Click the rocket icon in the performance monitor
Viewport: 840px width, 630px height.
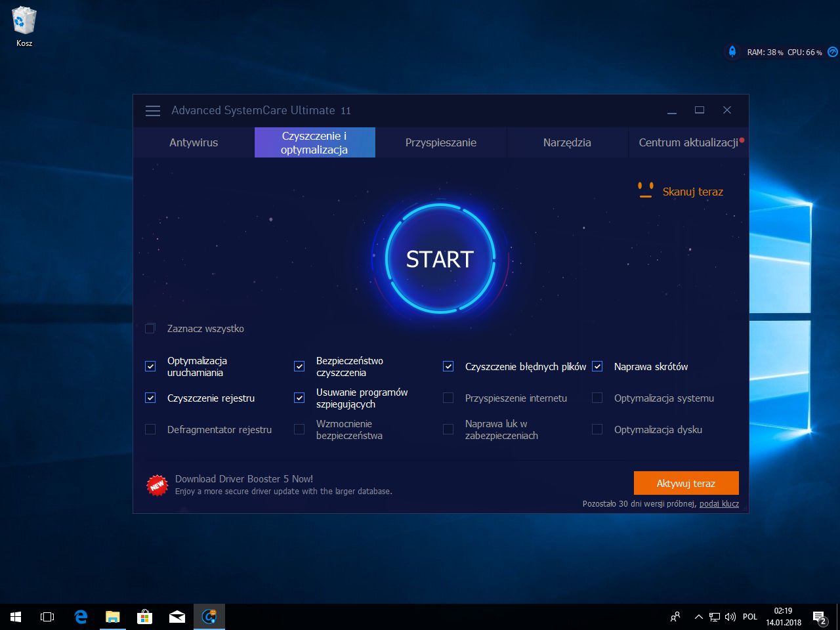(x=732, y=52)
